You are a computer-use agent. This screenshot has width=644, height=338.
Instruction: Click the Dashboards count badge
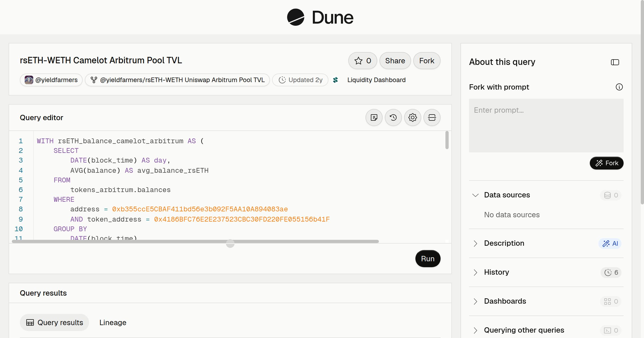[x=611, y=301]
